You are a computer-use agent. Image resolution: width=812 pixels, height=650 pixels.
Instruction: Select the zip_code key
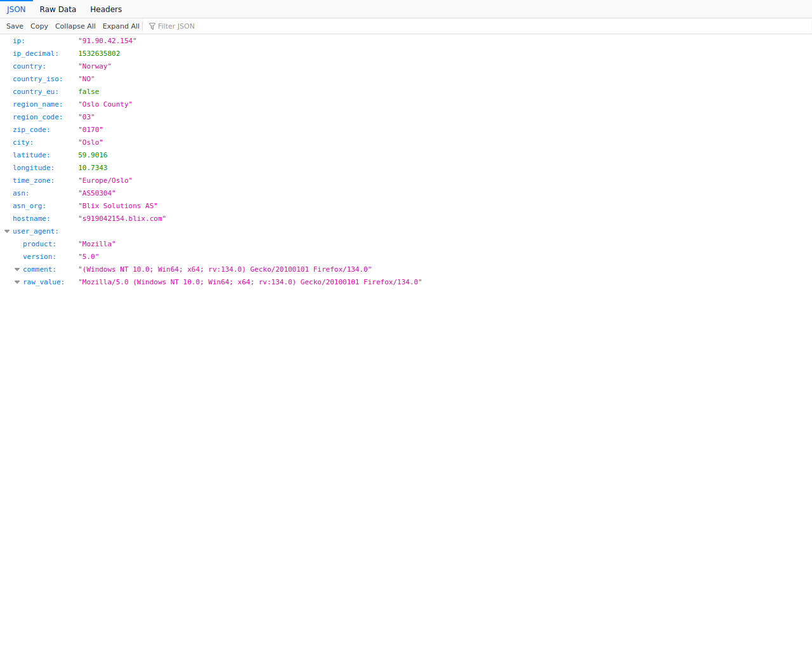tap(32, 130)
